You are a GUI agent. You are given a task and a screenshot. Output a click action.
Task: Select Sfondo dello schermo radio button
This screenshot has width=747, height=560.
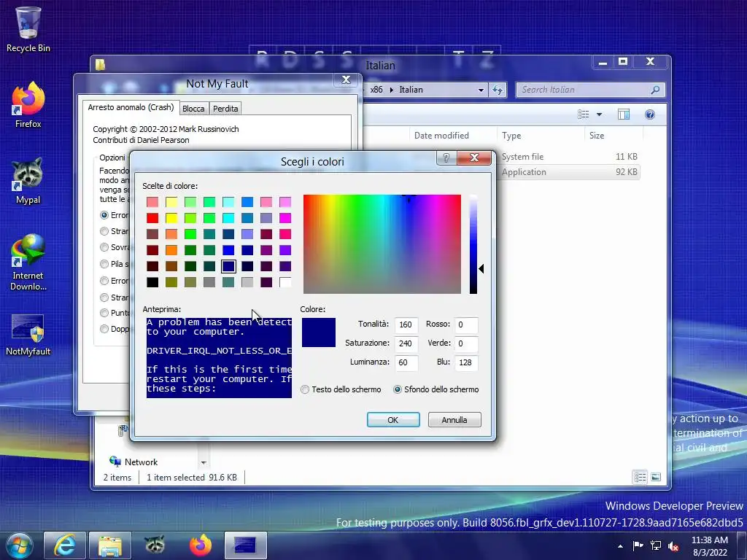pyautogui.click(x=398, y=389)
